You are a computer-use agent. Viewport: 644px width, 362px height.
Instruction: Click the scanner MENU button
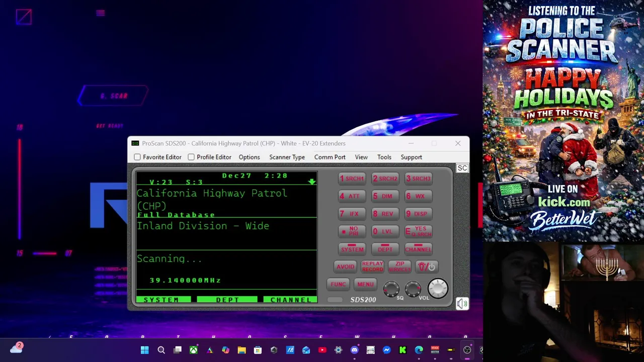(x=365, y=284)
